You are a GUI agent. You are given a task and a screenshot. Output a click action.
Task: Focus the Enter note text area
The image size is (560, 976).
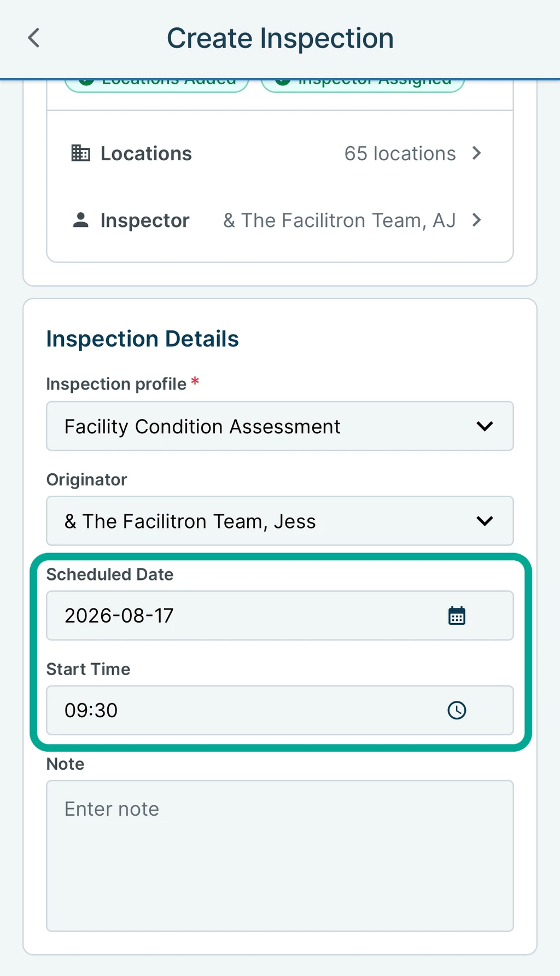point(280,856)
